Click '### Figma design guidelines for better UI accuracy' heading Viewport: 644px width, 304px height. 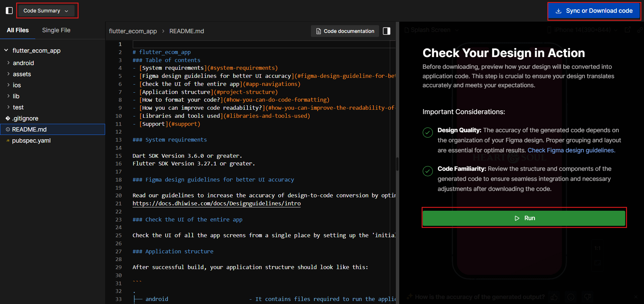tap(213, 180)
